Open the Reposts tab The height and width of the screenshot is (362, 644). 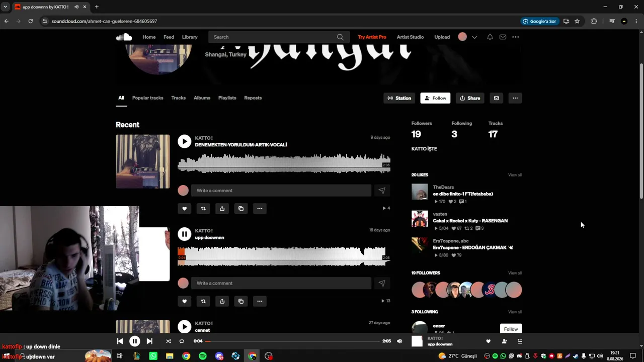[x=253, y=98]
